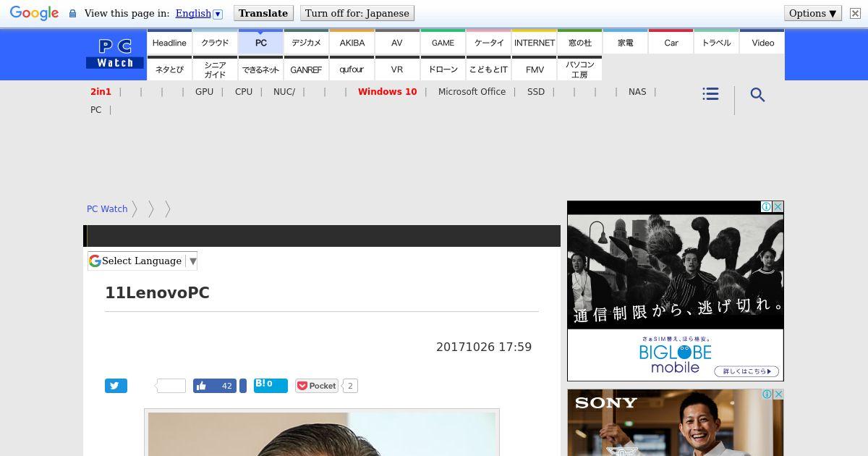Click the GPU topic link

(x=204, y=92)
